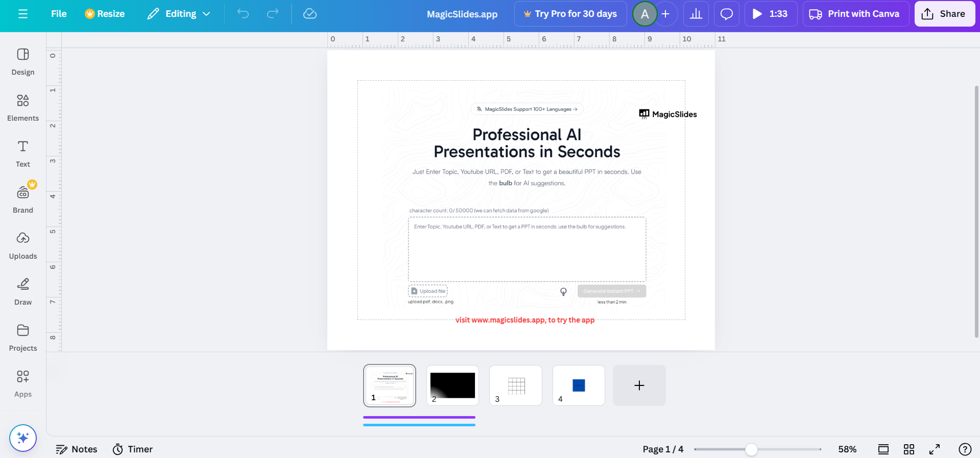Image resolution: width=980 pixels, height=458 pixels.
Task: Open the Text side panel
Action: [x=23, y=154]
